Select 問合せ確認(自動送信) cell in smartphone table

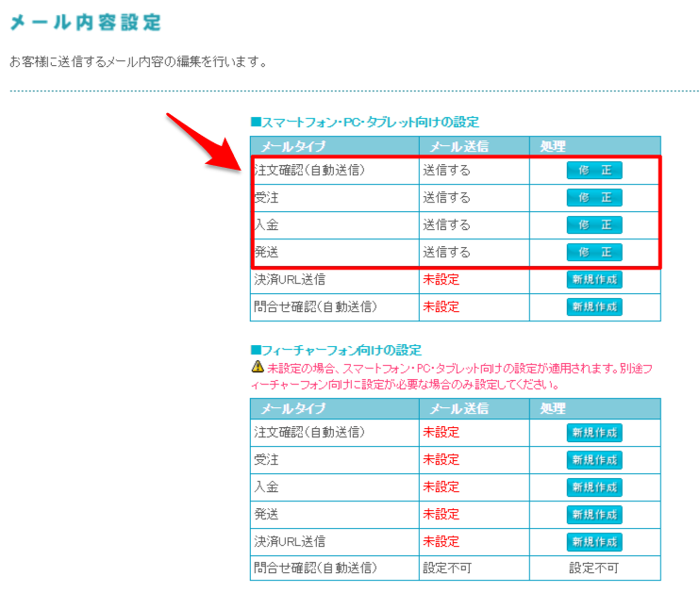(335, 307)
